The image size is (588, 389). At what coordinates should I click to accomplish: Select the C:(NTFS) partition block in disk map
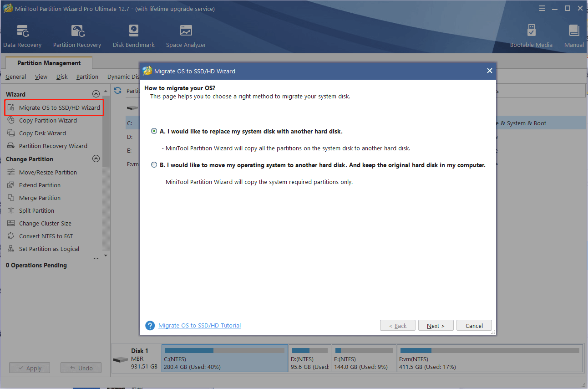click(224, 358)
